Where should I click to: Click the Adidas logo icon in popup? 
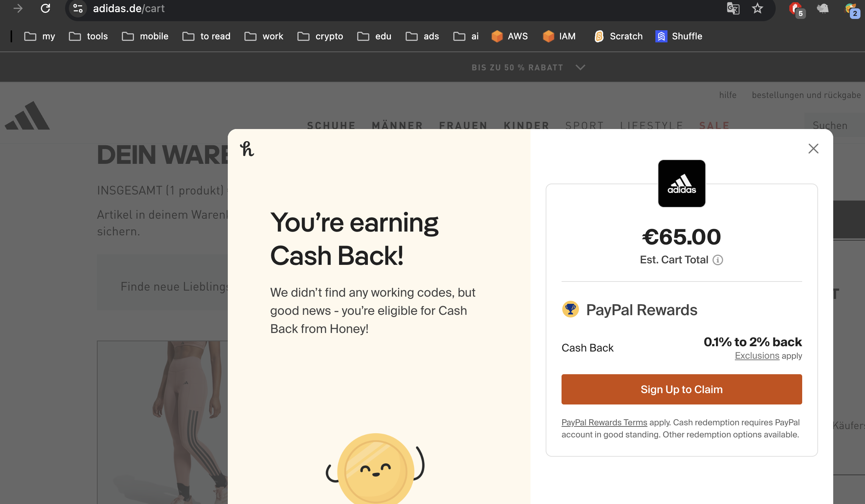[x=681, y=183]
